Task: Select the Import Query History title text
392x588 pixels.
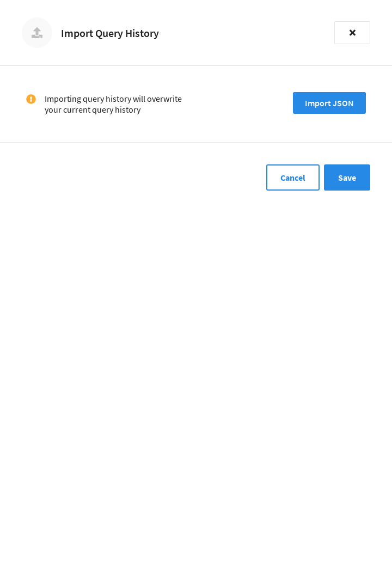Action: coord(110,33)
